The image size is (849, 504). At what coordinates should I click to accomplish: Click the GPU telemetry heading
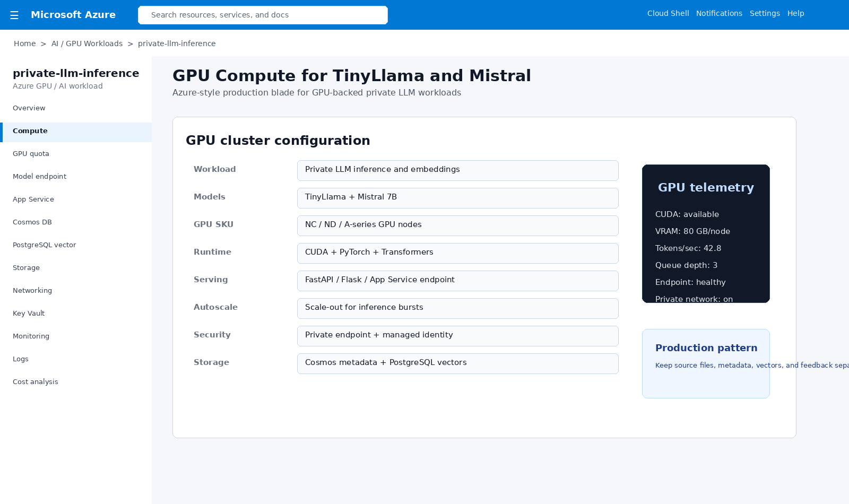click(706, 187)
